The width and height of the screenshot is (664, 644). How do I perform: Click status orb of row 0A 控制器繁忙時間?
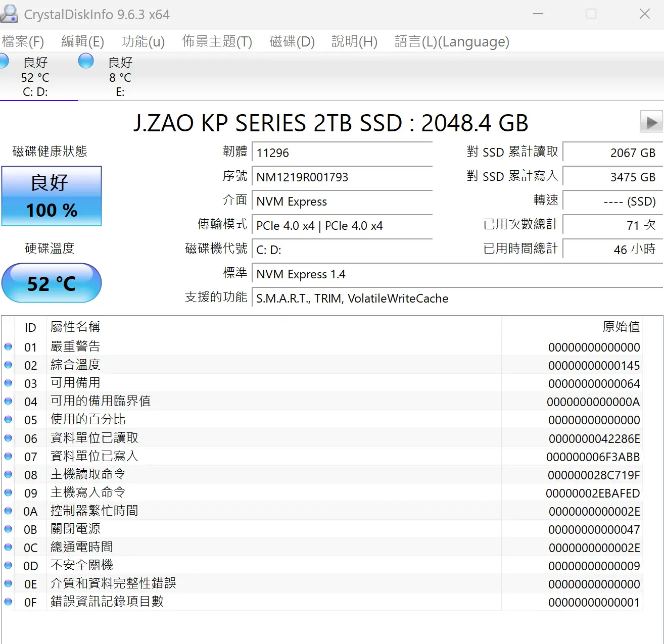coord(8,511)
